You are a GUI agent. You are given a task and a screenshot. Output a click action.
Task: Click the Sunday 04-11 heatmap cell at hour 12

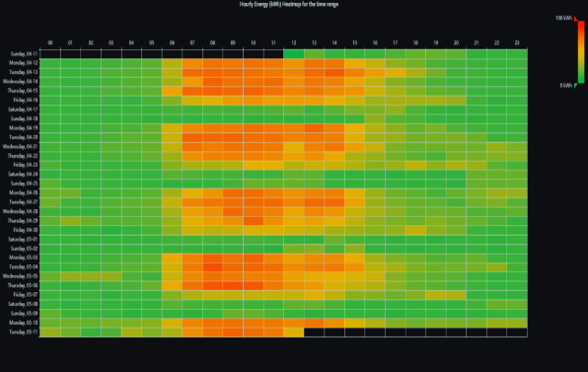point(294,54)
